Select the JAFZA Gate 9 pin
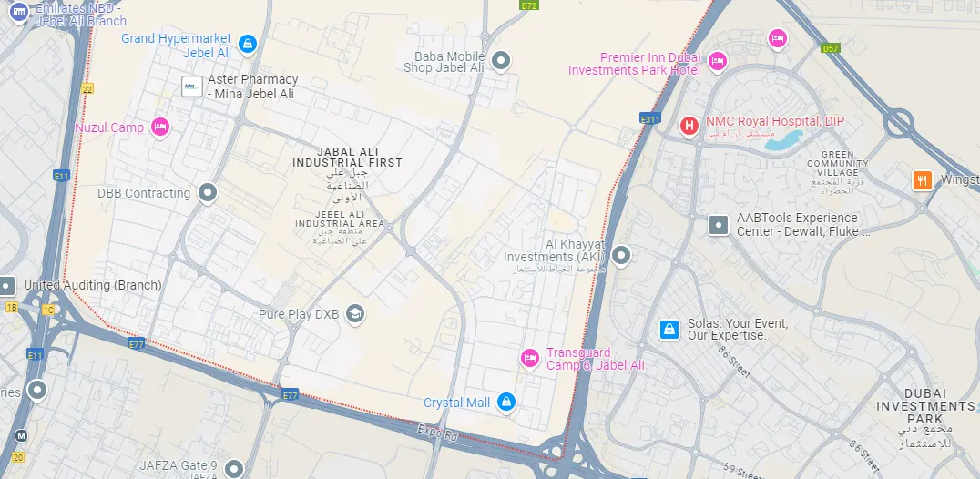This screenshot has height=479, width=980. click(x=234, y=468)
